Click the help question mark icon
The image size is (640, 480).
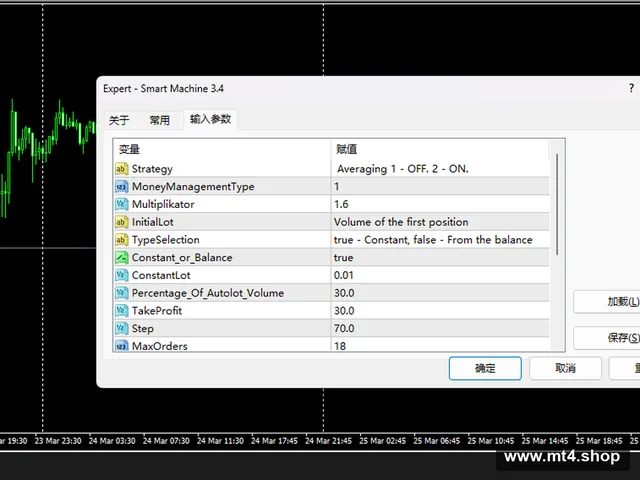click(631, 88)
